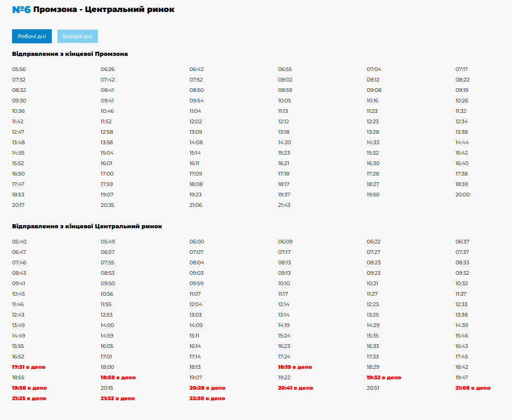Click the 21:43 last Промзона departure
Screen dimensions: 512x420
click(x=284, y=205)
